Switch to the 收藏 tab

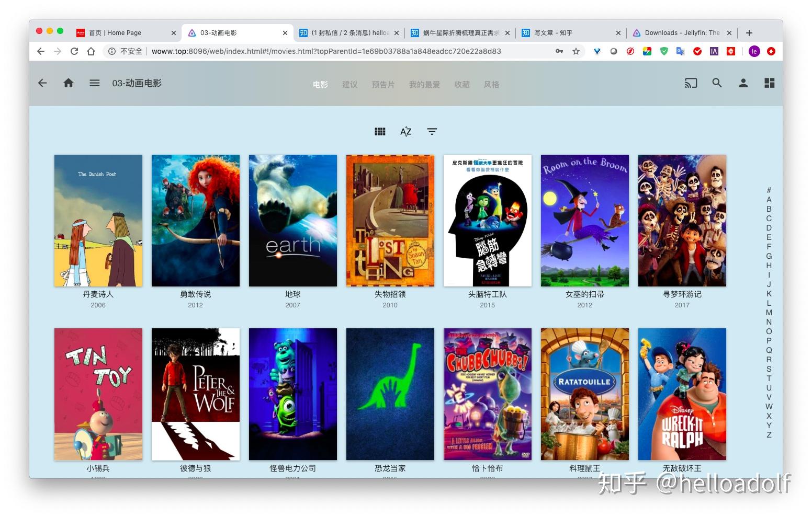coord(461,85)
